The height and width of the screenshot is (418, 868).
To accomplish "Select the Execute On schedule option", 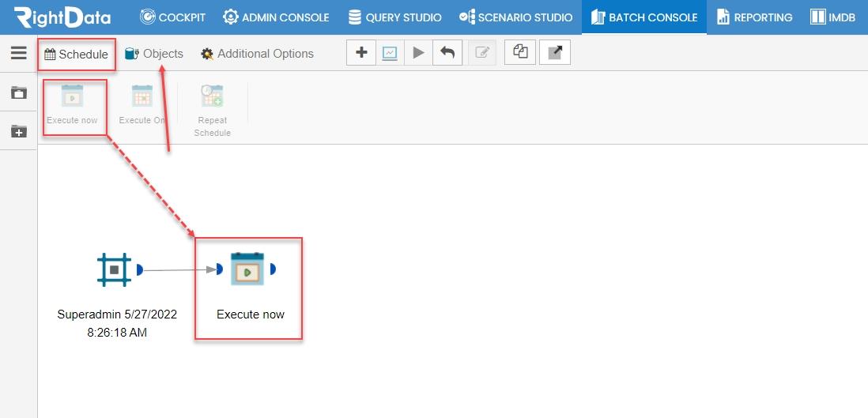I will (142, 104).
